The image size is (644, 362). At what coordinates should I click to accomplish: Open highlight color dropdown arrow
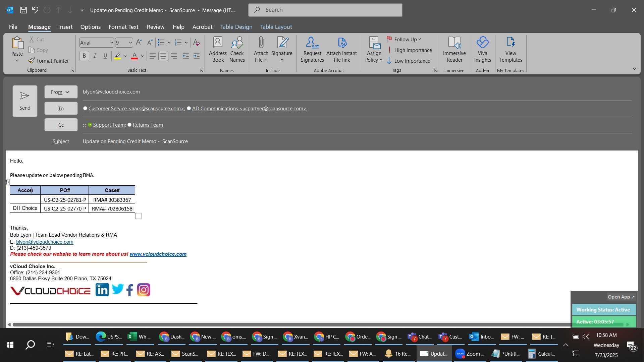(x=125, y=56)
